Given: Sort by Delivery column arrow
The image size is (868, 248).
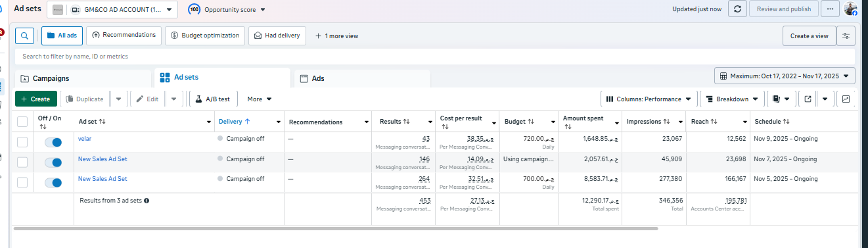Looking at the screenshot, I should (247, 122).
